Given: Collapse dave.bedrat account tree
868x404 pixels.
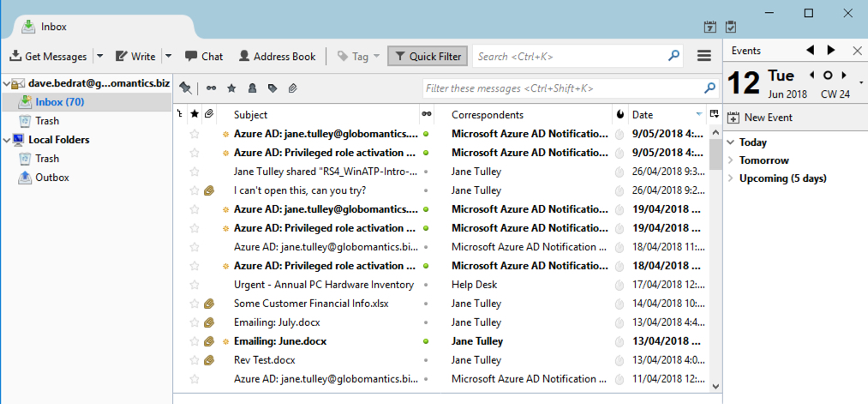Looking at the screenshot, I should click(6, 84).
